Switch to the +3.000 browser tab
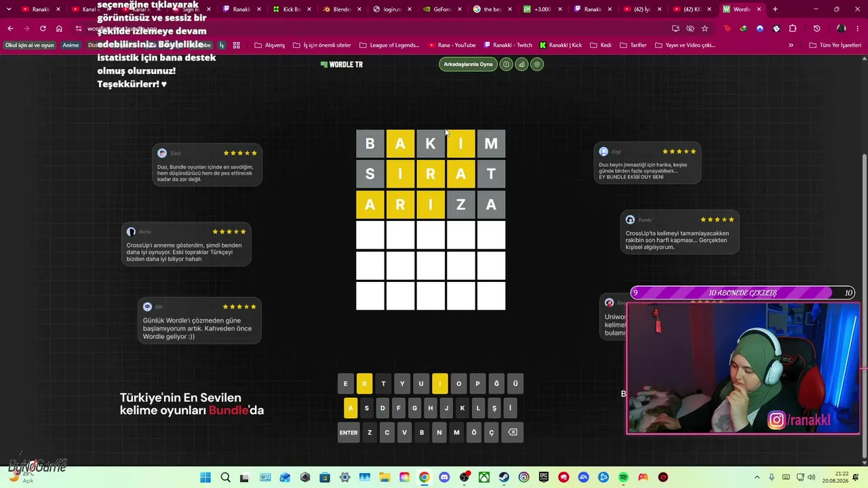Viewport: 868px width, 488px height. tap(542, 9)
